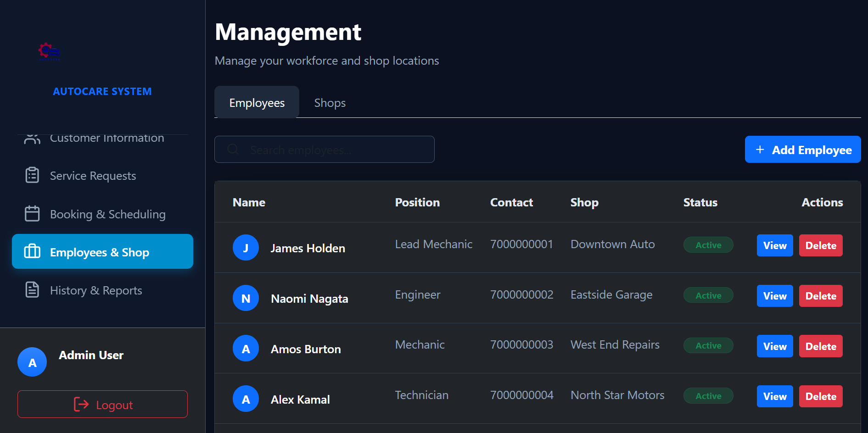This screenshot has width=868, height=433.
Task: View Amos Burton's details
Action: (x=775, y=346)
